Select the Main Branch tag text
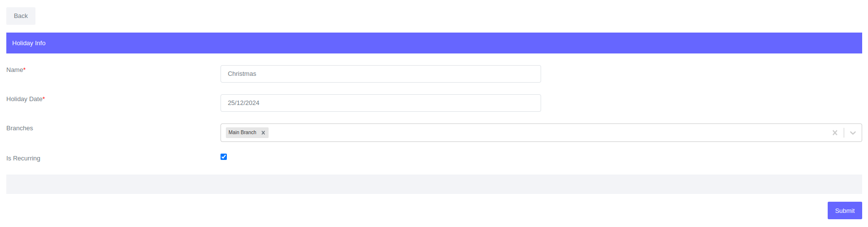Viewport: 868px width, 227px height. pyautogui.click(x=242, y=133)
